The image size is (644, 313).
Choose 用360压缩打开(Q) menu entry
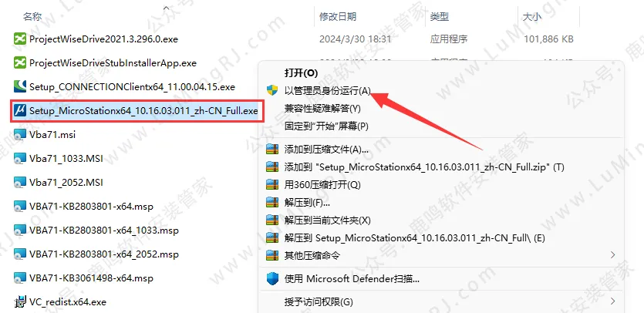click(x=322, y=185)
